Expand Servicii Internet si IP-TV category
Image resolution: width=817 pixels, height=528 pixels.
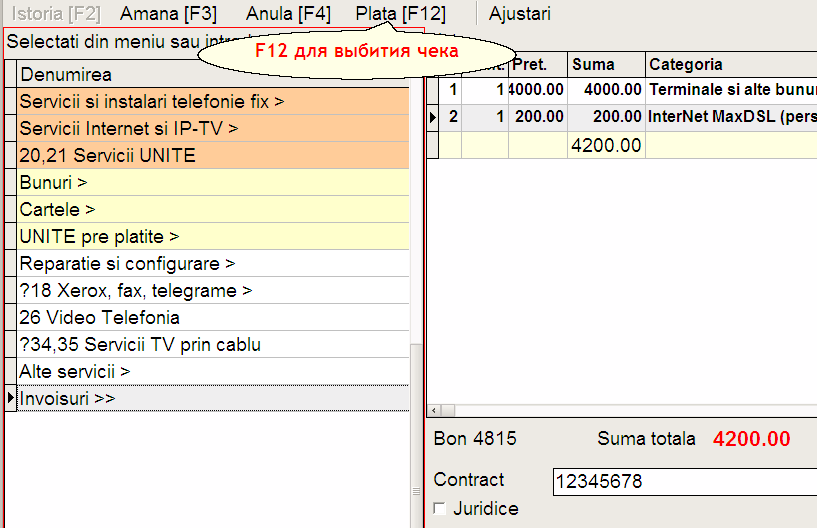pyautogui.click(x=213, y=128)
